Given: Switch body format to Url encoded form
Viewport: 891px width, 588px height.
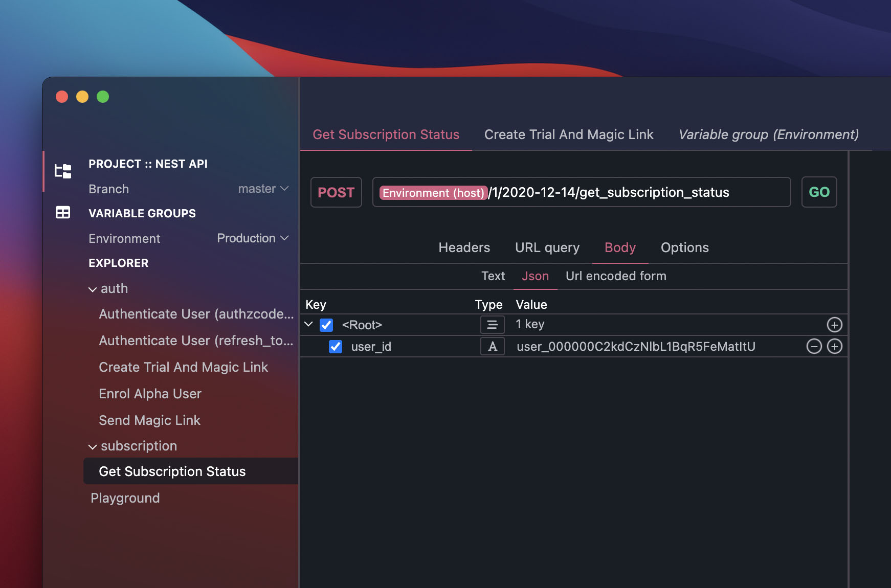Looking at the screenshot, I should pos(616,276).
